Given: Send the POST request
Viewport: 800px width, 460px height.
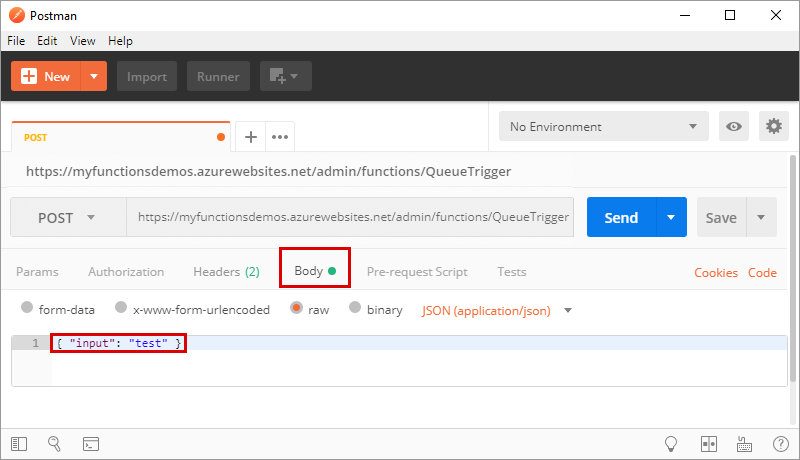Looking at the screenshot, I should tap(621, 218).
